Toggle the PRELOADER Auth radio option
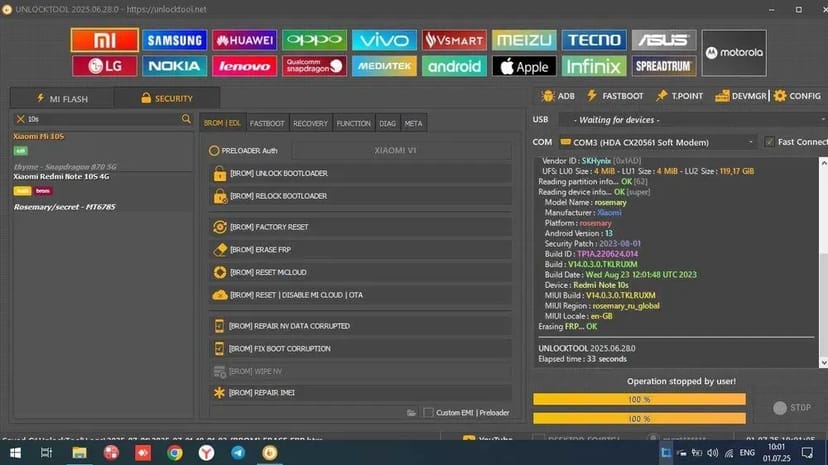Image resolution: width=828 pixels, height=465 pixels. 214,151
